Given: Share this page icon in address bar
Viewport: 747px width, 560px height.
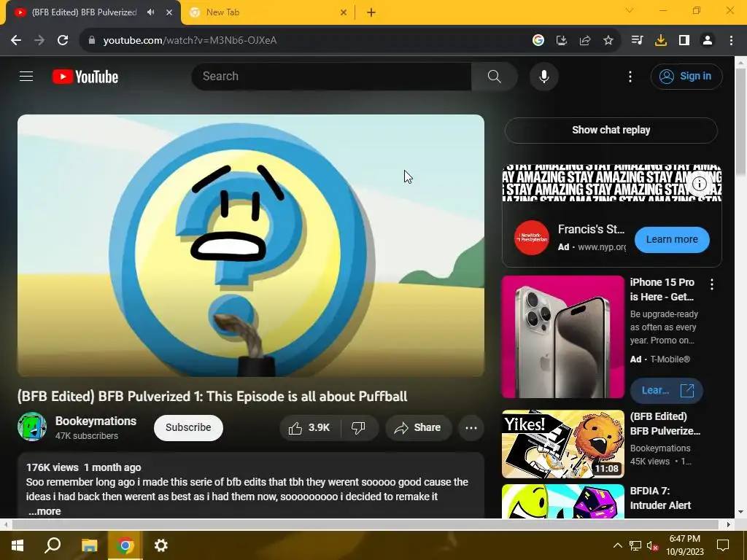Looking at the screenshot, I should [585, 41].
